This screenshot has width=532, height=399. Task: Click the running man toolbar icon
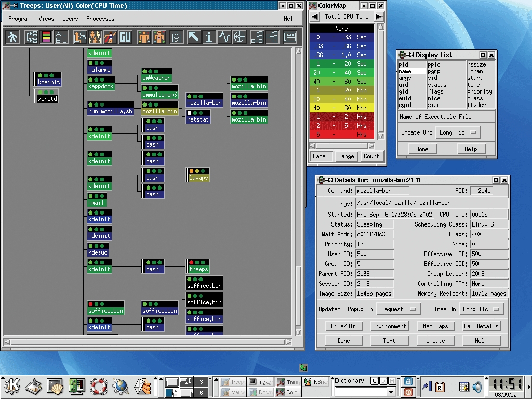pyautogui.click(x=13, y=37)
